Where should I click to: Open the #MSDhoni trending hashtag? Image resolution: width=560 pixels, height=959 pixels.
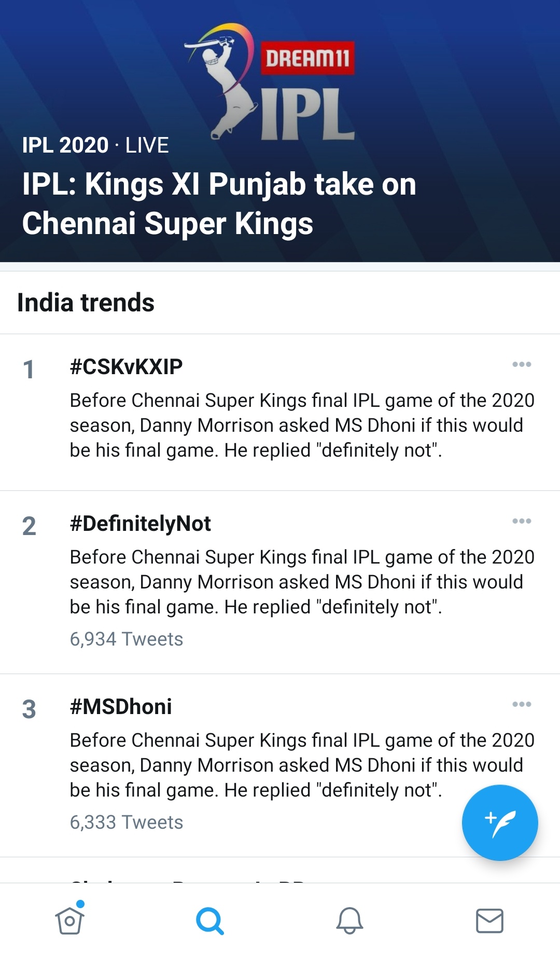pyautogui.click(x=121, y=707)
